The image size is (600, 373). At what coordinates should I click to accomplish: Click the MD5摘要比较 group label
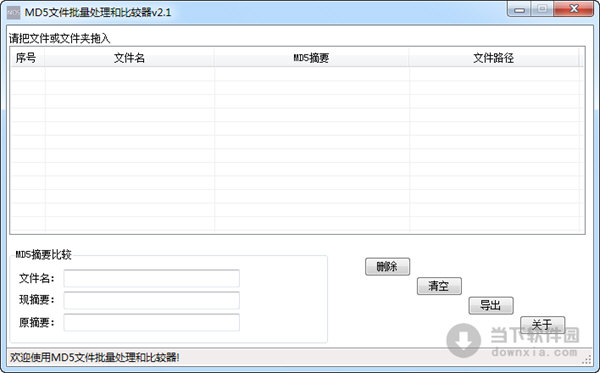(43, 254)
